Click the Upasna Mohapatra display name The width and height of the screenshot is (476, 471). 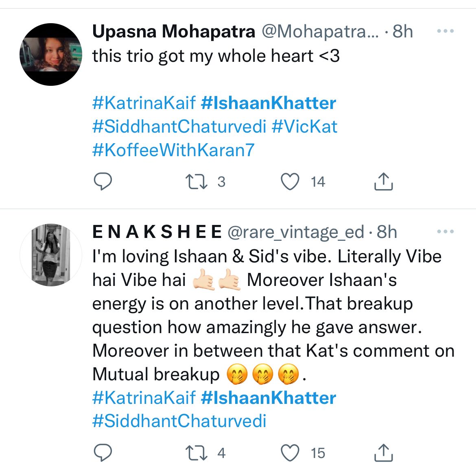coord(174,31)
